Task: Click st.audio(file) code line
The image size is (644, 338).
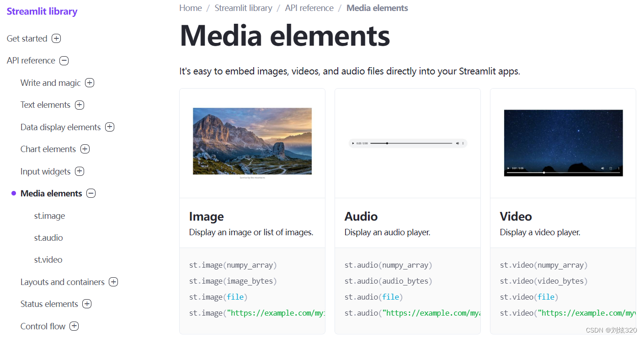Action: (x=374, y=297)
